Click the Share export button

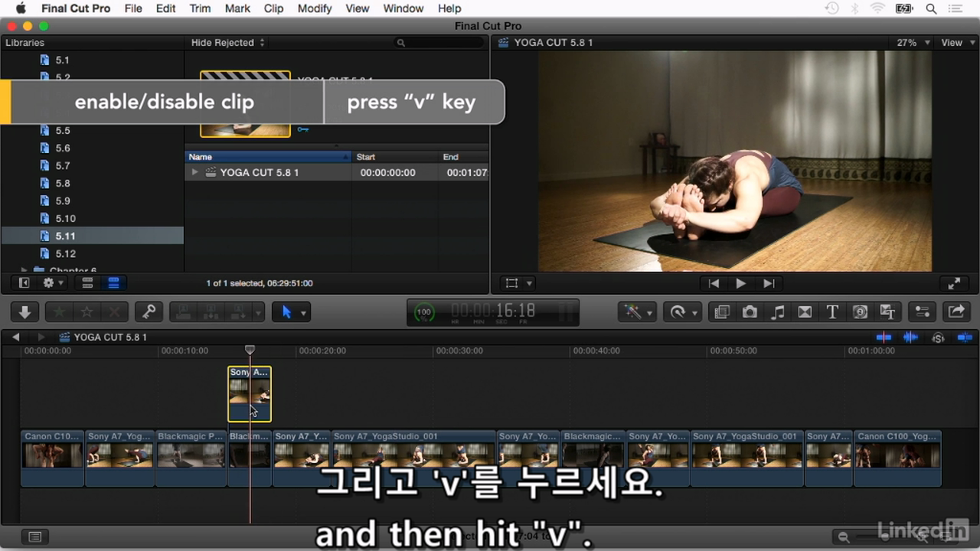pyautogui.click(x=956, y=312)
